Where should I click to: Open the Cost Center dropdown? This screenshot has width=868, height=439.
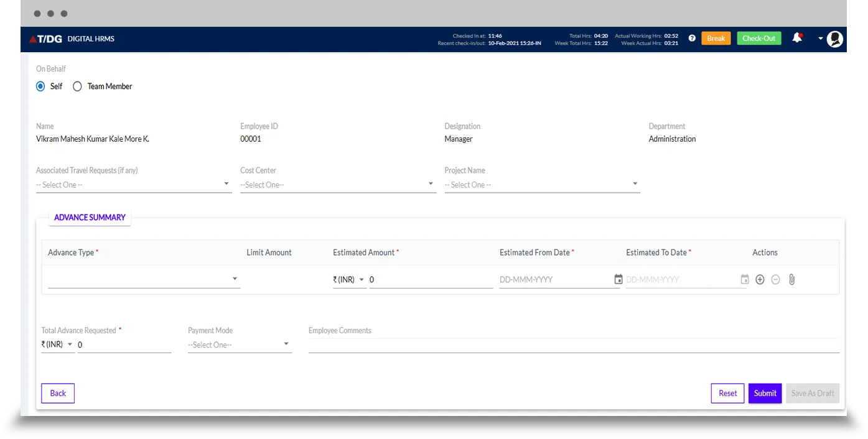pos(338,185)
